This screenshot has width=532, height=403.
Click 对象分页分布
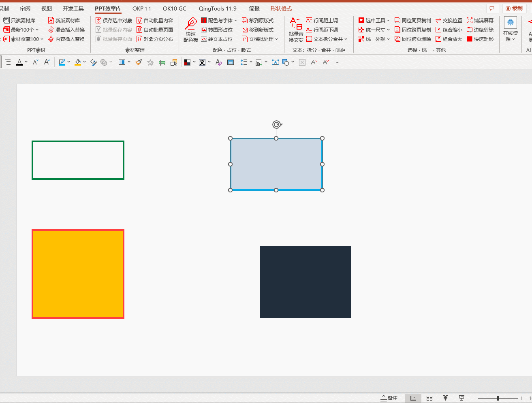pos(155,39)
